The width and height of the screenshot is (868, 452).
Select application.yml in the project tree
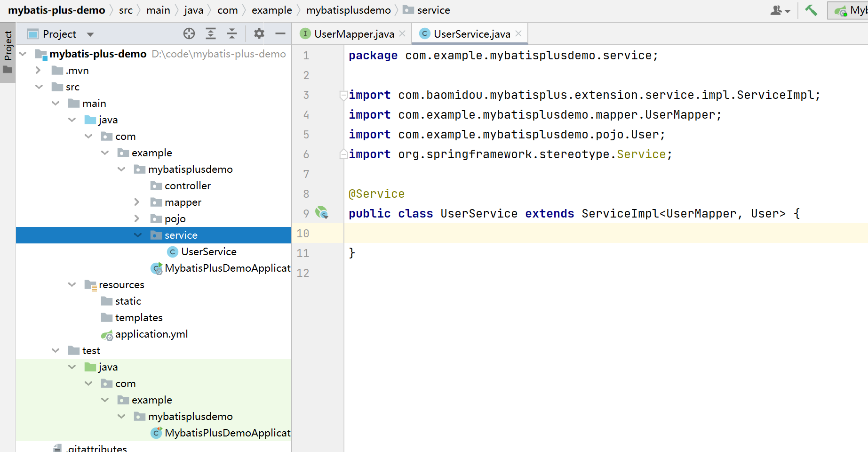click(x=151, y=334)
